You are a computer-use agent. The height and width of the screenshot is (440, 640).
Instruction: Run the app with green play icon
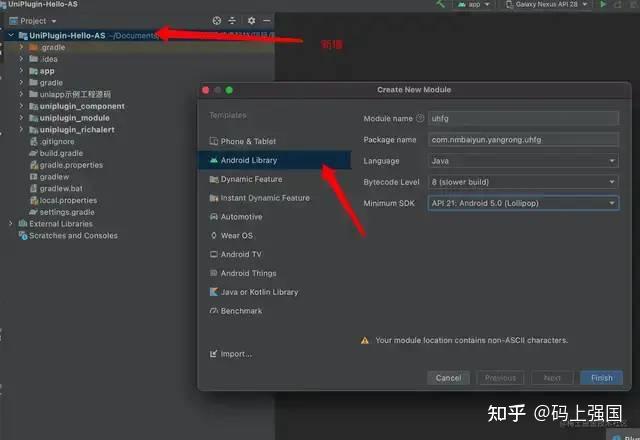[603, 4]
